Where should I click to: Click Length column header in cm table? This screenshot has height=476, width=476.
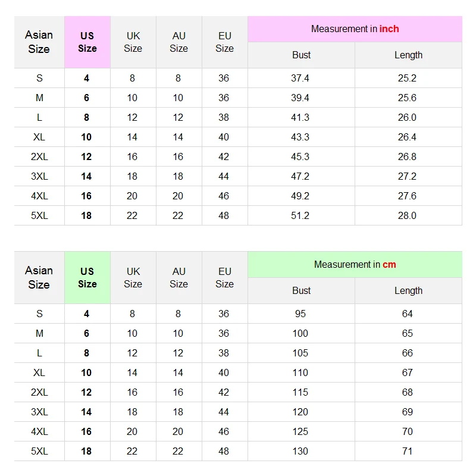[x=408, y=290]
